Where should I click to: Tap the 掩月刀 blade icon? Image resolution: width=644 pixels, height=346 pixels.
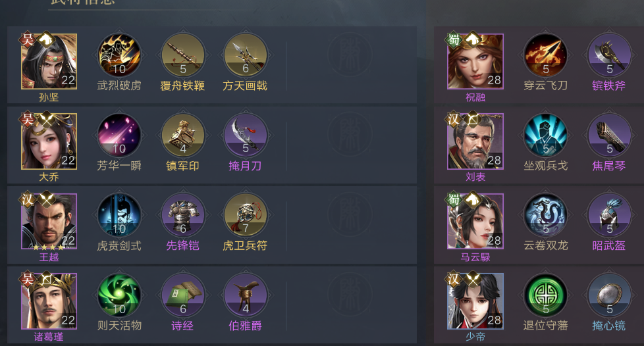click(246, 136)
